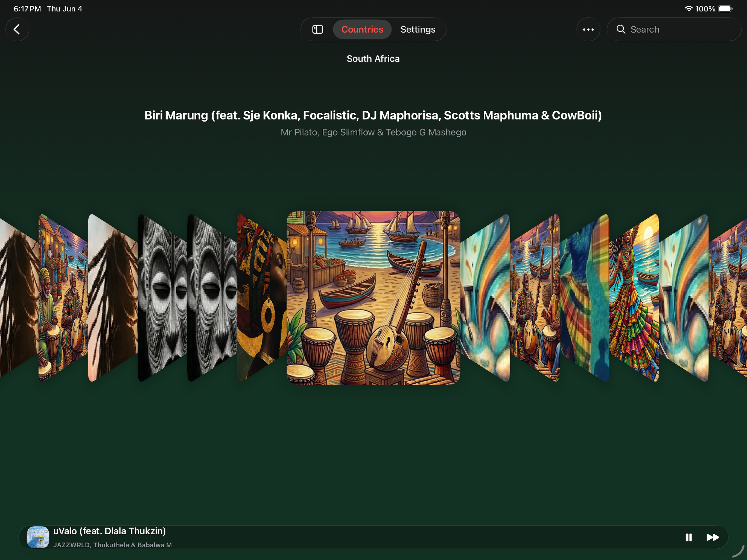Click the Biri Marung song title
The width and height of the screenshot is (747, 560).
[x=373, y=115]
